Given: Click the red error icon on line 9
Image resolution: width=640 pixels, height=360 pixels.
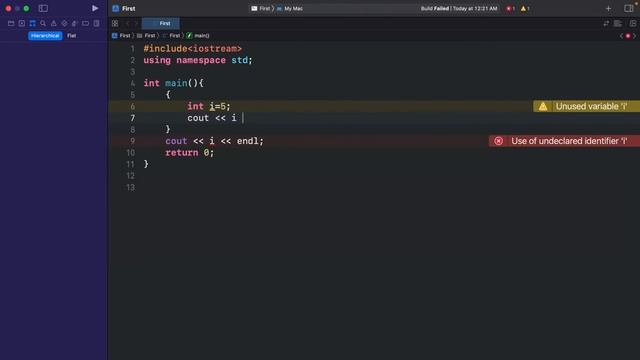Looking at the screenshot, I should [x=498, y=141].
